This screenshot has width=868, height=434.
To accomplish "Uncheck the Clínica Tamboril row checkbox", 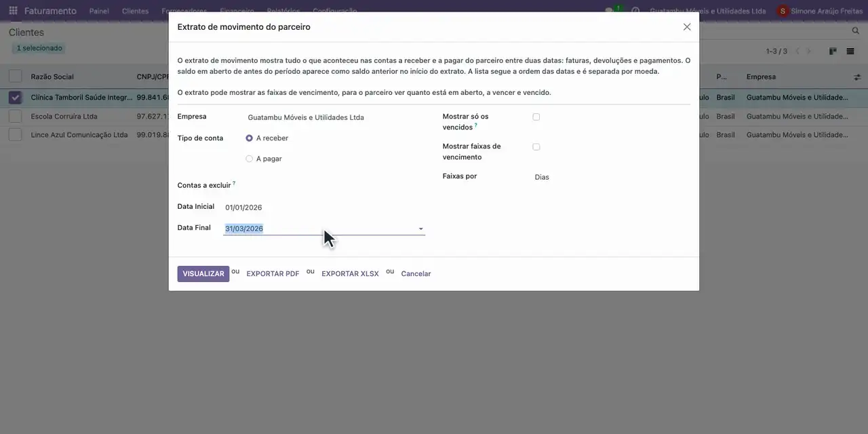I will [15, 98].
